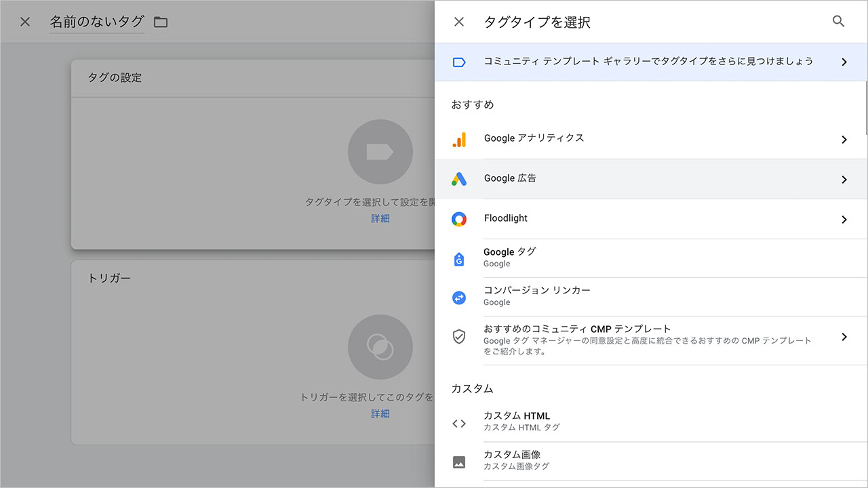Select the コンバージョン リンカー arrows icon

point(460,297)
